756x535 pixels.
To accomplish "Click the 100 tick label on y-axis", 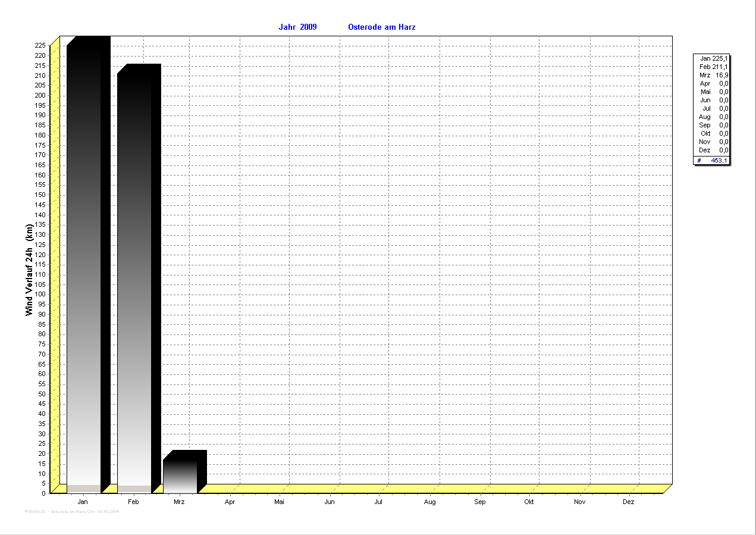I will coord(40,294).
